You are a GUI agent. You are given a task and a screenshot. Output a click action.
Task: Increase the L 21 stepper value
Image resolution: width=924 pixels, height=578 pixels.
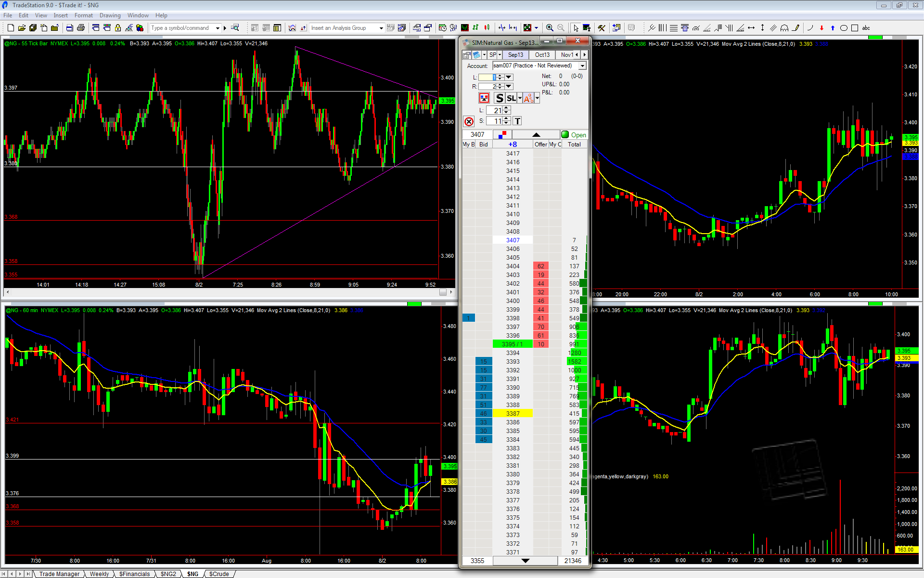tap(506, 108)
